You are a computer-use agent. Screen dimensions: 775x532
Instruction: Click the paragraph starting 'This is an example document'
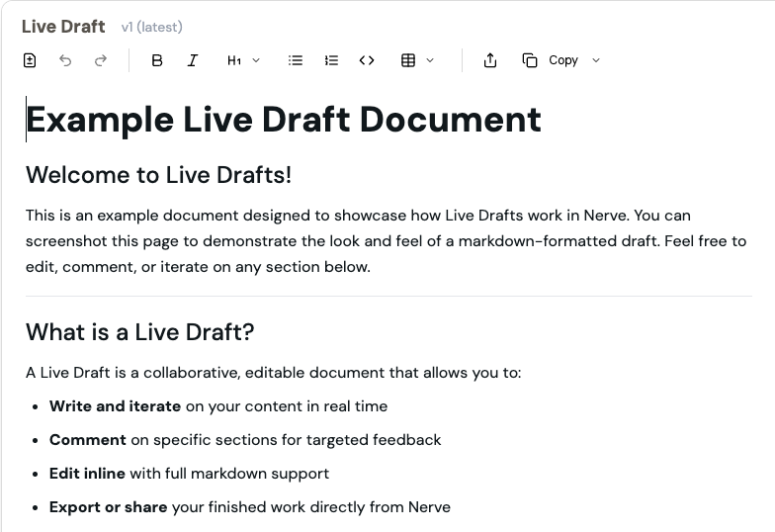[x=386, y=241]
